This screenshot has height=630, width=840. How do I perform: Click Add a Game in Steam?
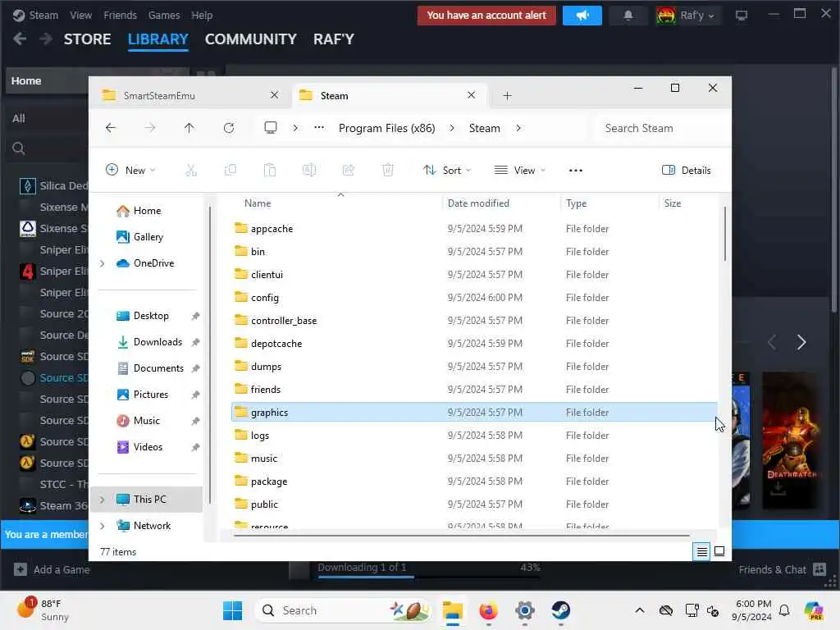coord(52,570)
